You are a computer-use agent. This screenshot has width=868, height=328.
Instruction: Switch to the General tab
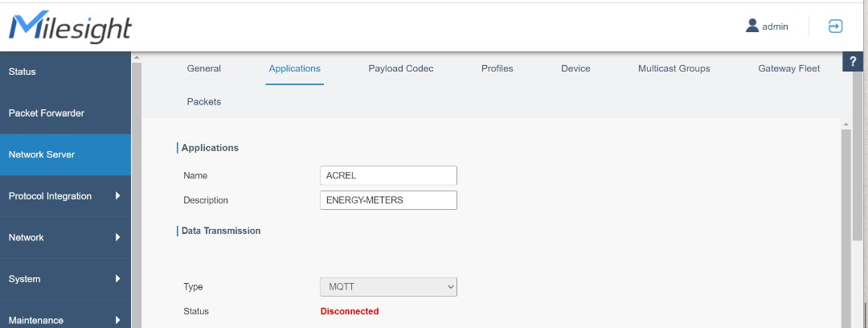[204, 68]
